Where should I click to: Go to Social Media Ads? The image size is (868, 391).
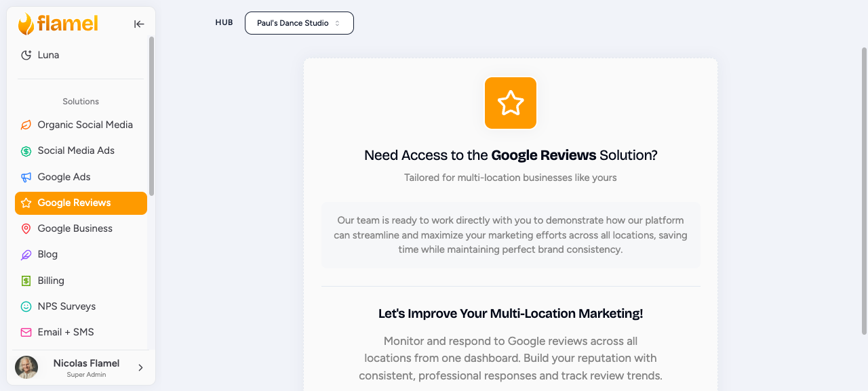[81, 150]
